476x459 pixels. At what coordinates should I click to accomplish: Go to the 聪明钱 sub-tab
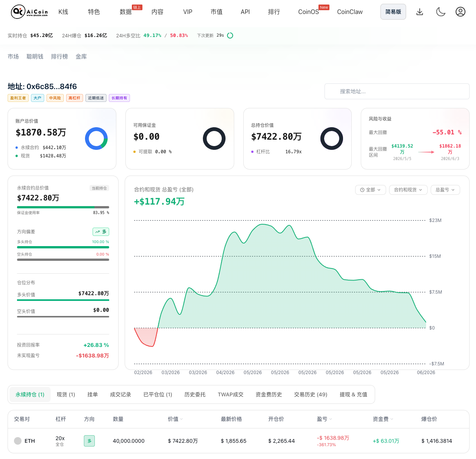(35, 57)
